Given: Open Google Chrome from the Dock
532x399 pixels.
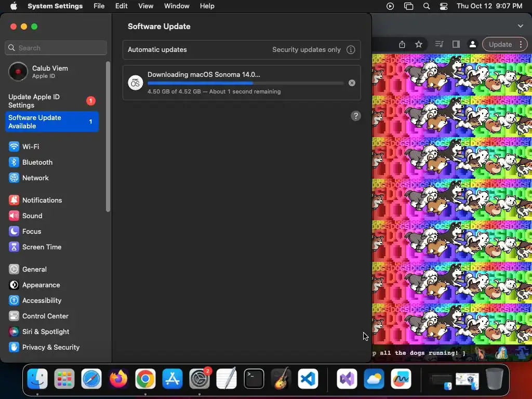Looking at the screenshot, I should point(145,379).
